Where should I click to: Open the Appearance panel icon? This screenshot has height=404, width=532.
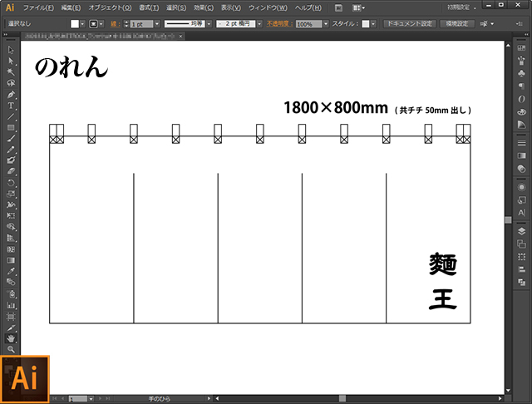521,187
